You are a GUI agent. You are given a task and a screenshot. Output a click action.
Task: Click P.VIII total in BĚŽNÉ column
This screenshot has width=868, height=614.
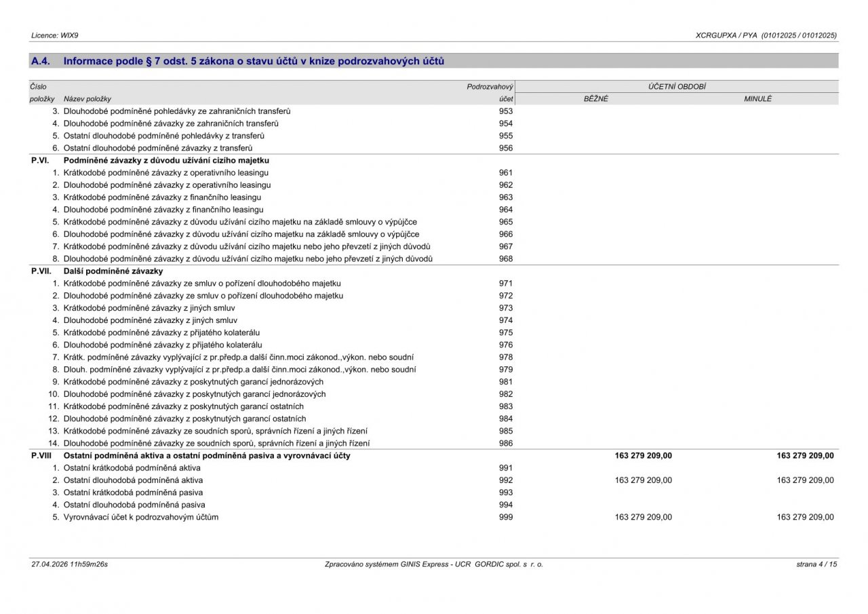643,456
